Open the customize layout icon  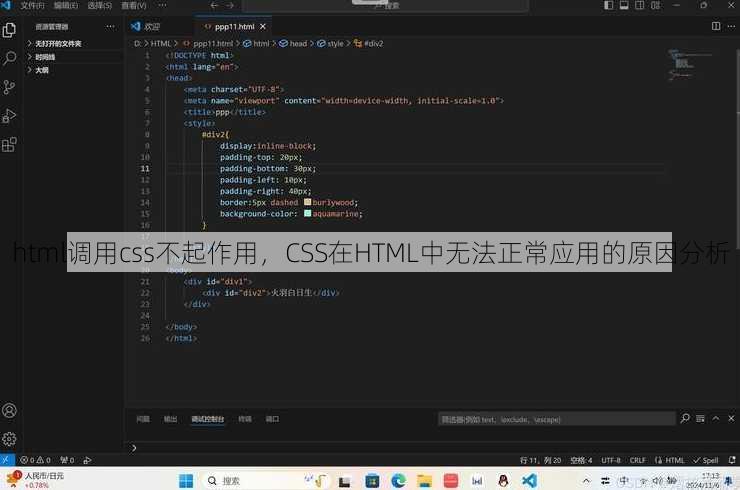[x=656, y=5]
